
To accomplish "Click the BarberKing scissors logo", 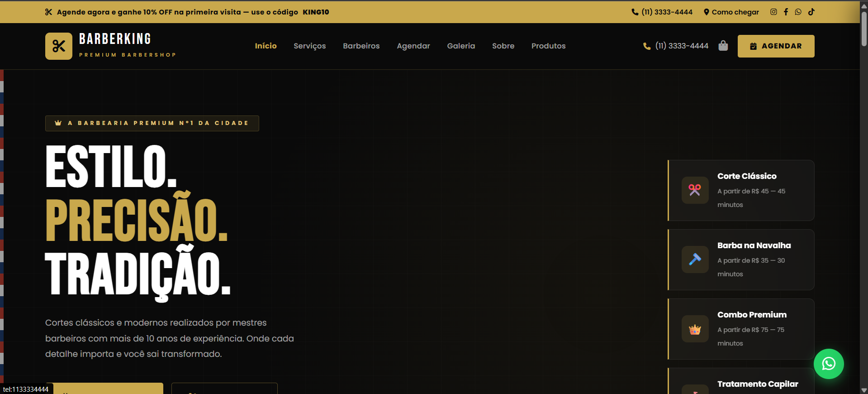I will (59, 46).
